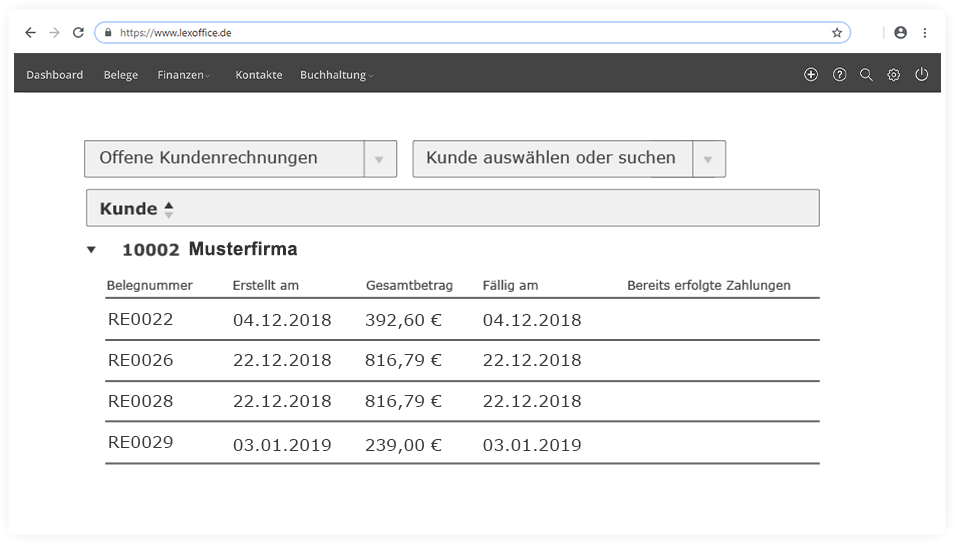Open the Finanzen menu
This screenshot has width=955, height=544.
(x=183, y=75)
